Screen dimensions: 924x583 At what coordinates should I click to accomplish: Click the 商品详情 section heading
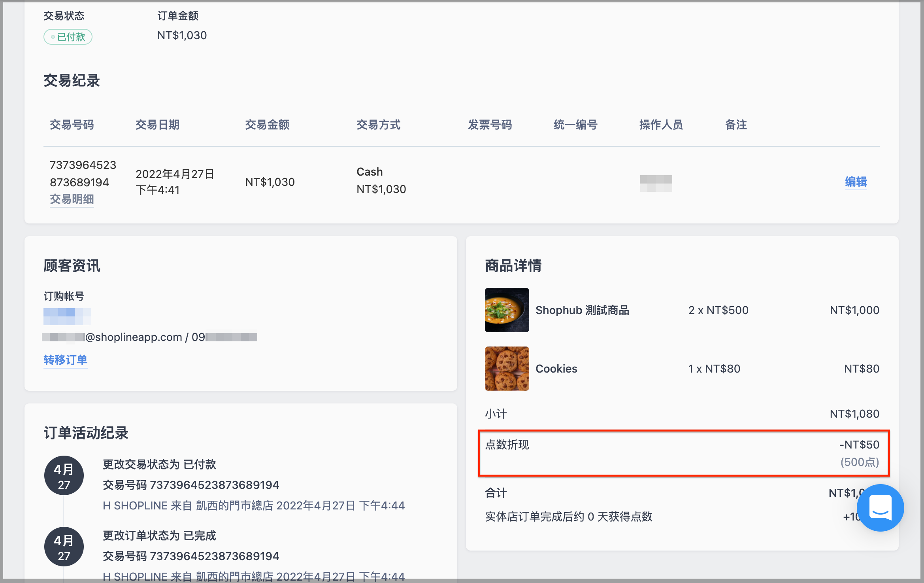tap(513, 266)
